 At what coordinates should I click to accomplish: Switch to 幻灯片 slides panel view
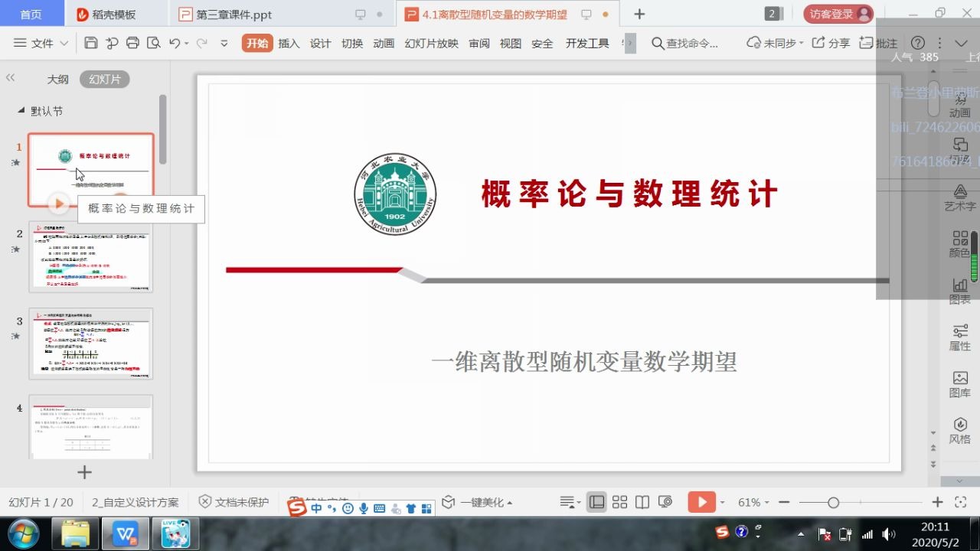point(105,79)
